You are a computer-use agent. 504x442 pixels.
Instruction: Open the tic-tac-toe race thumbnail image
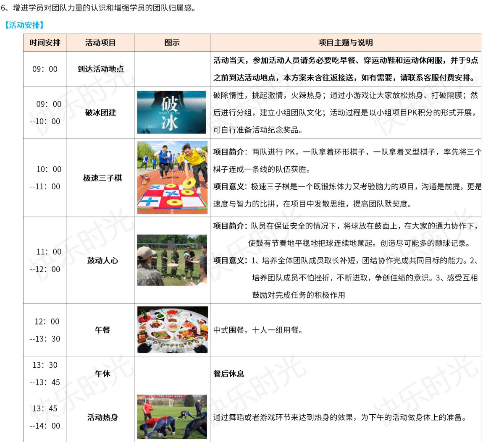point(172,178)
